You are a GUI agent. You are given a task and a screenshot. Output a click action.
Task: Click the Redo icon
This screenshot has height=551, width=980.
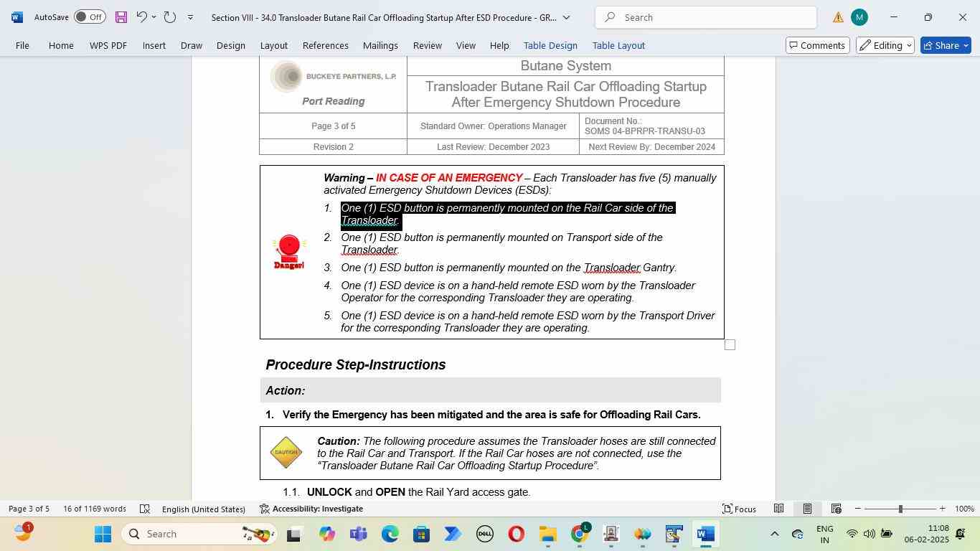point(170,17)
